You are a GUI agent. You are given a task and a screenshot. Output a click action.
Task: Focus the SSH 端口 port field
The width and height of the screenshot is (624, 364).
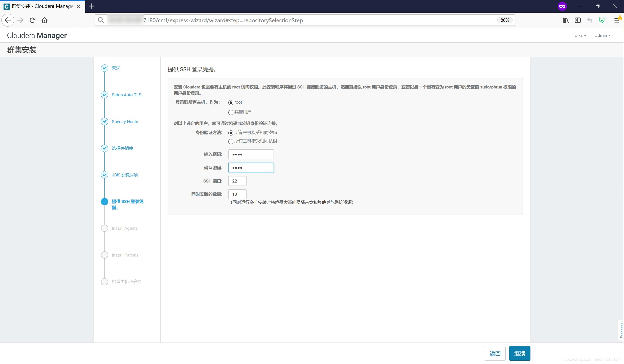pyautogui.click(x=237, y=181)
